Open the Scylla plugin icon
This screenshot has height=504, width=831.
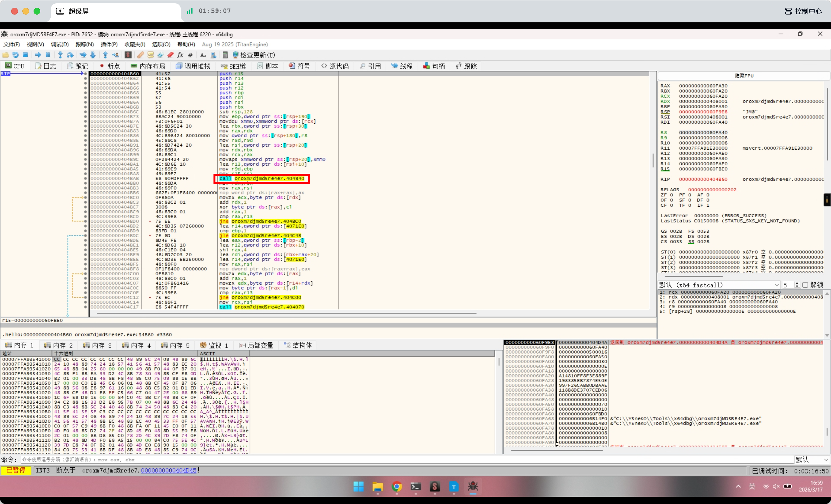128,55
